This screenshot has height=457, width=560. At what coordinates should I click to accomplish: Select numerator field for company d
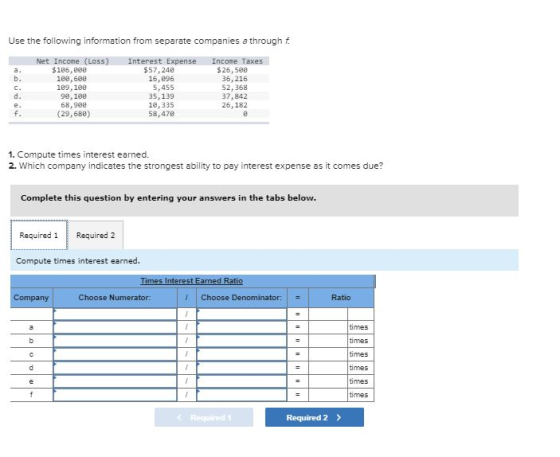coord(115,368)
